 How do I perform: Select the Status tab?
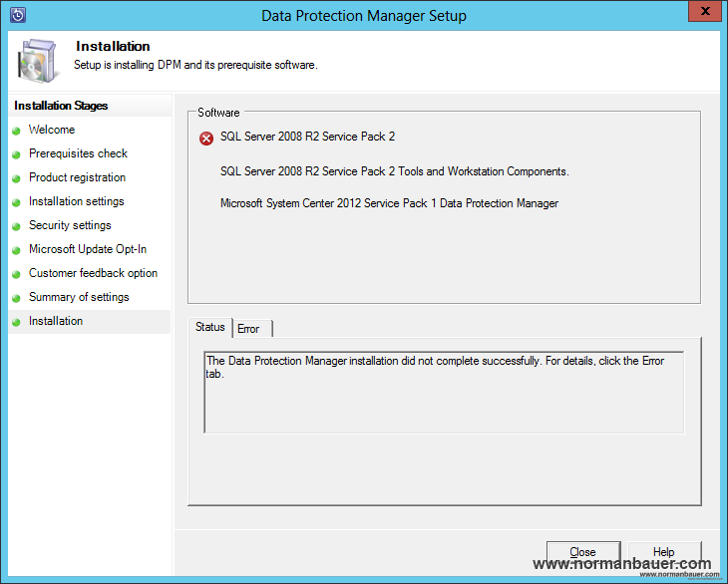[x=210, y=327]
